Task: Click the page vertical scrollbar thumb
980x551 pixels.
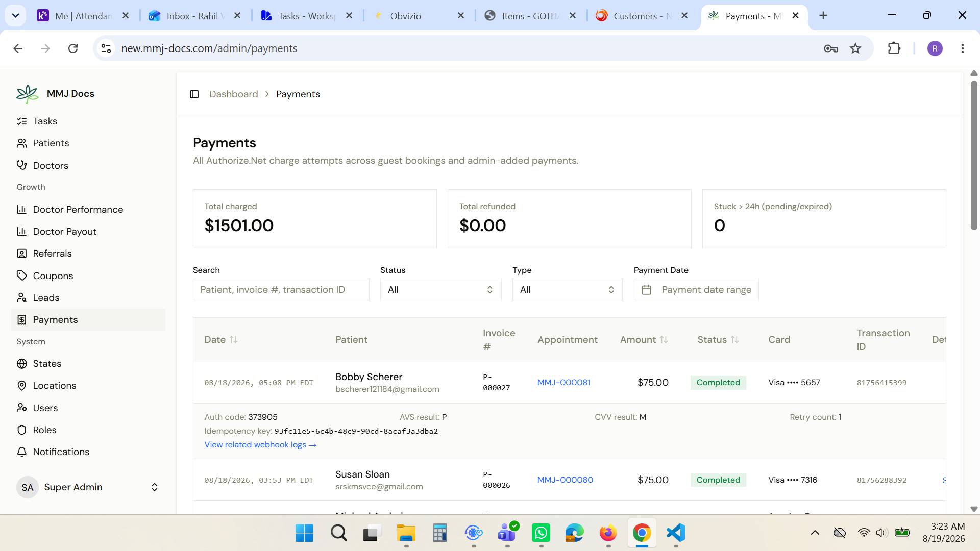Action: coord(974,156)
